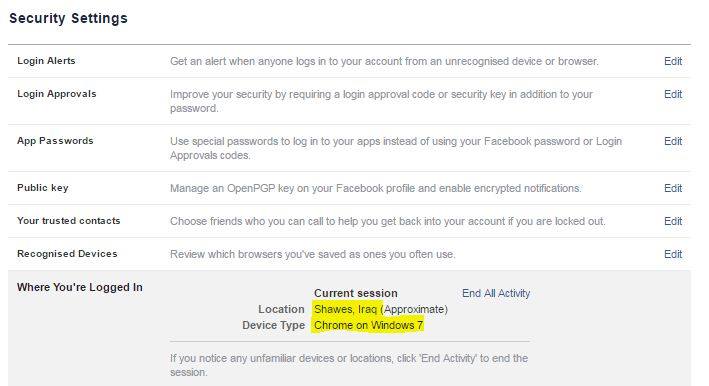Image resolution: width=709 pixels, height=386 pixels.
Task: Expand the Login Approvals row label
Action: point(57,94)
